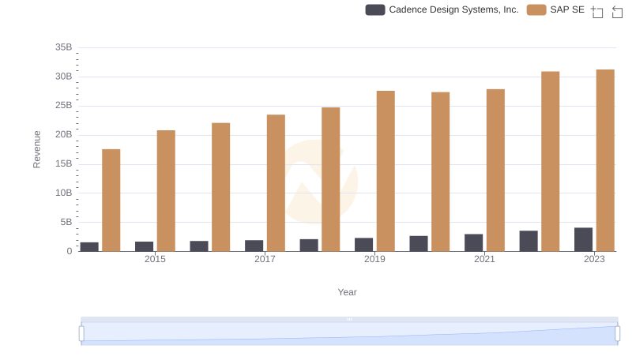Click the 2021 x-axis label
Viewport: 632px width, 364px height.
click(484, 259)
